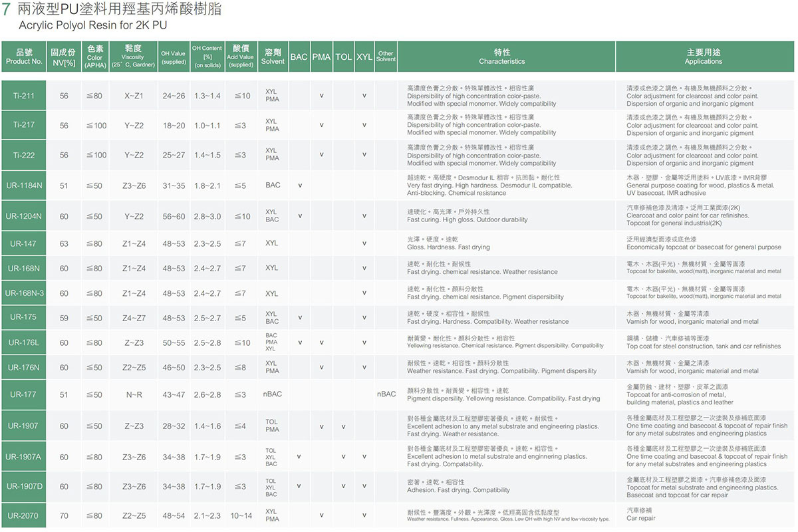This screenshot has height=532, width=798.
Task: Select the Other Solvent column header
Action: [386, 57]
